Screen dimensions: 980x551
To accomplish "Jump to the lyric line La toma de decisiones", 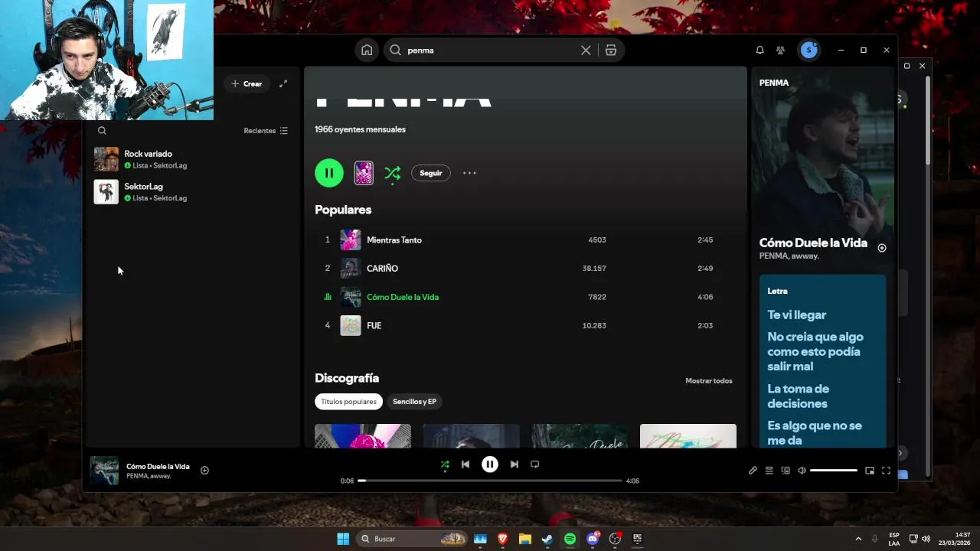I will coord(799,396).
